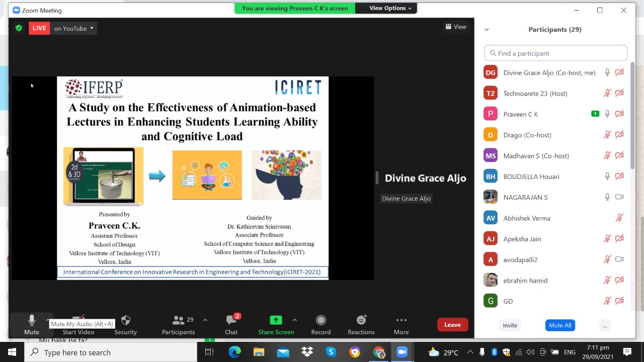Open the weather widget showing 29°C
Screen dimensions: 644x362
(x=443, y=352)
